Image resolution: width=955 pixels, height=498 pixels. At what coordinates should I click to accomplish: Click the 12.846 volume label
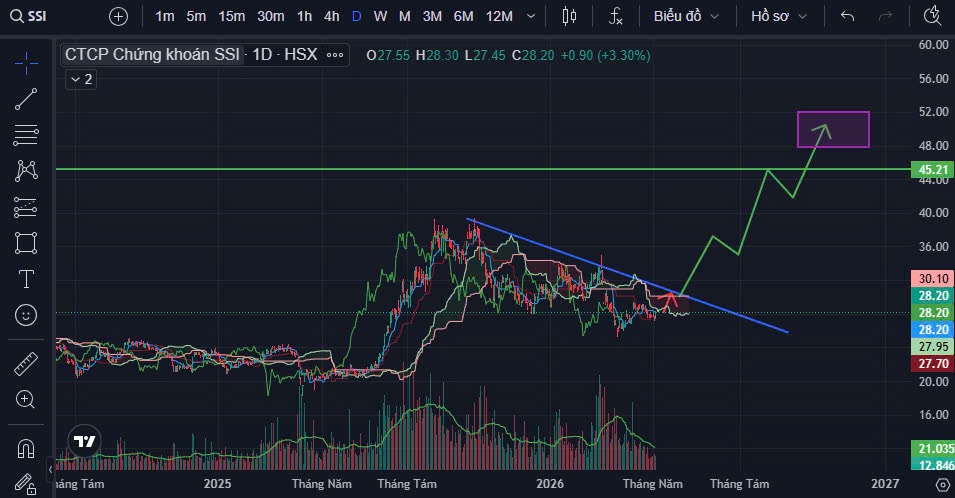(932, 465)
